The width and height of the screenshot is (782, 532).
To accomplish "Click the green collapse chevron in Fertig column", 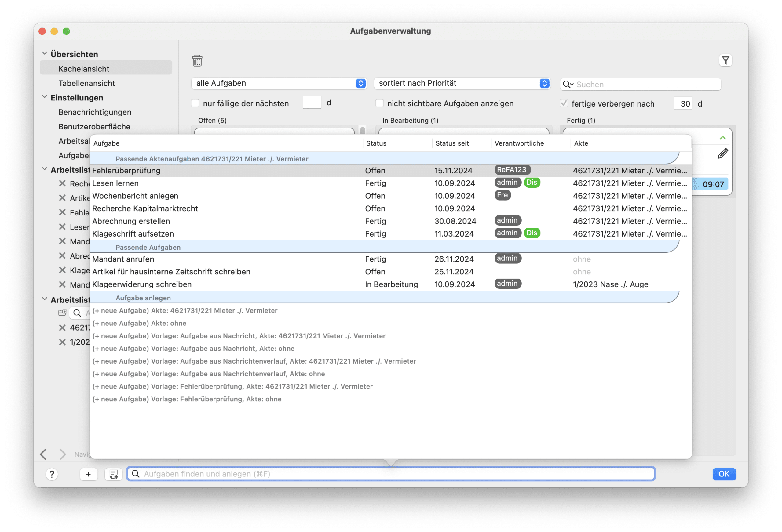I will (722, 138).
